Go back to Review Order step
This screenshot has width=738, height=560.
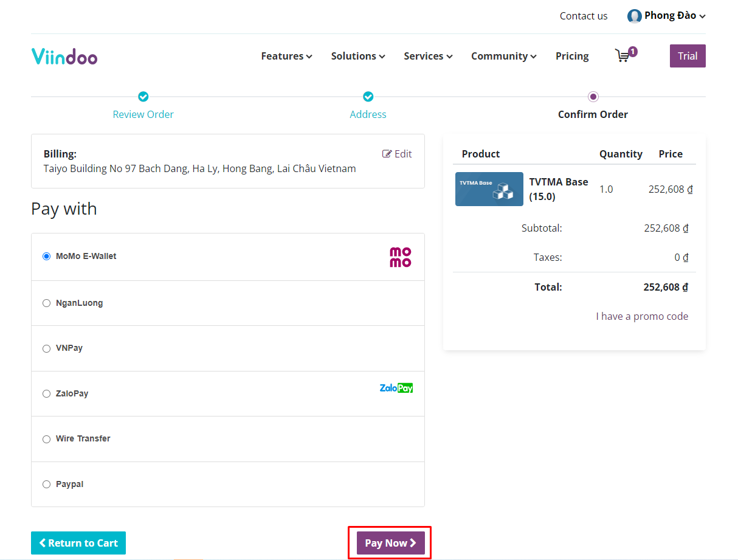143,114
